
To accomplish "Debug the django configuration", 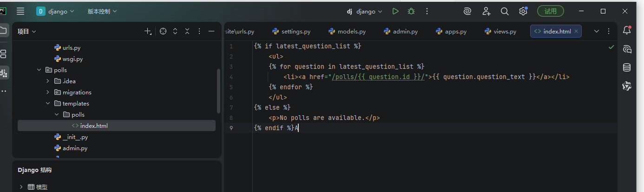I will (x=411, y=11).
